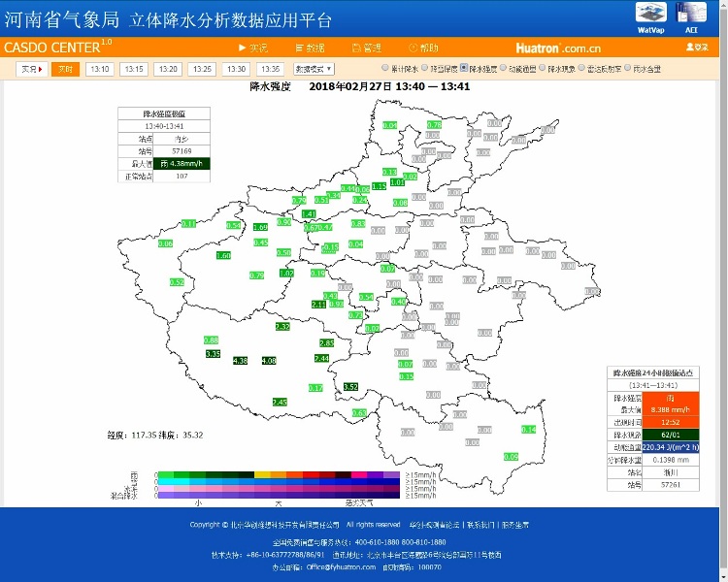Open the 帮助 help menu
This screenshot has height=582, width=728.
(x=423, y=48)
